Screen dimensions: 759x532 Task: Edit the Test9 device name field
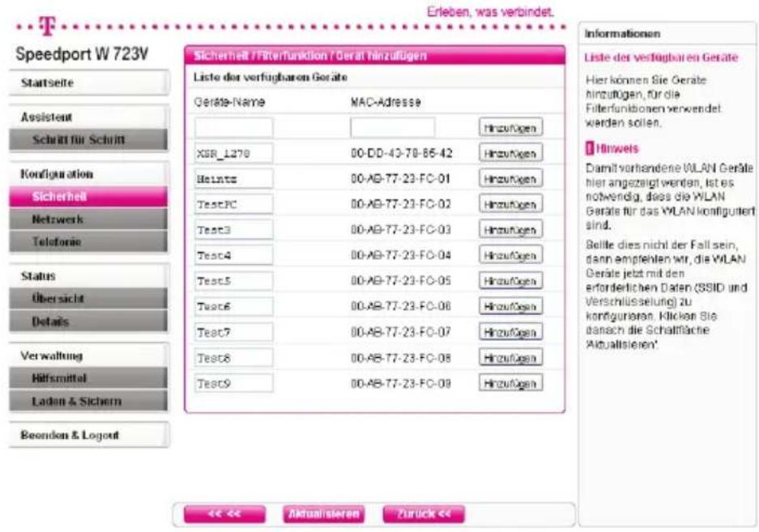click(x=234, y=383)
